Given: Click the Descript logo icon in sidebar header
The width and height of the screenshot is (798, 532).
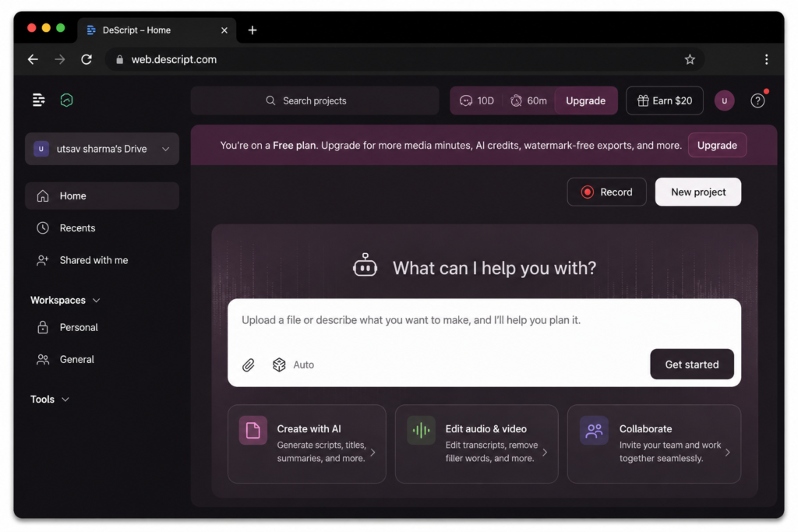Looking at the screenshot, I should [x=39, y=100].
